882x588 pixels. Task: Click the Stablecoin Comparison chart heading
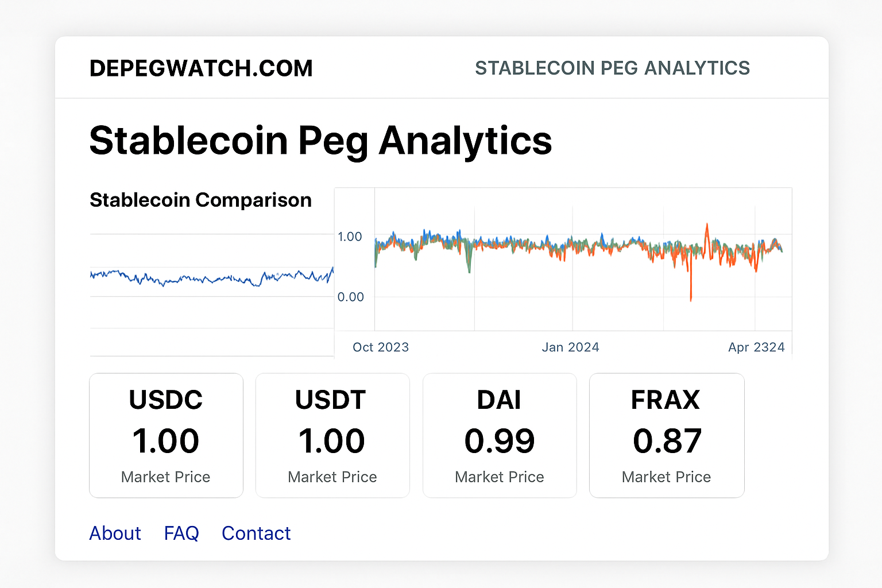click(x=200, y=200)
